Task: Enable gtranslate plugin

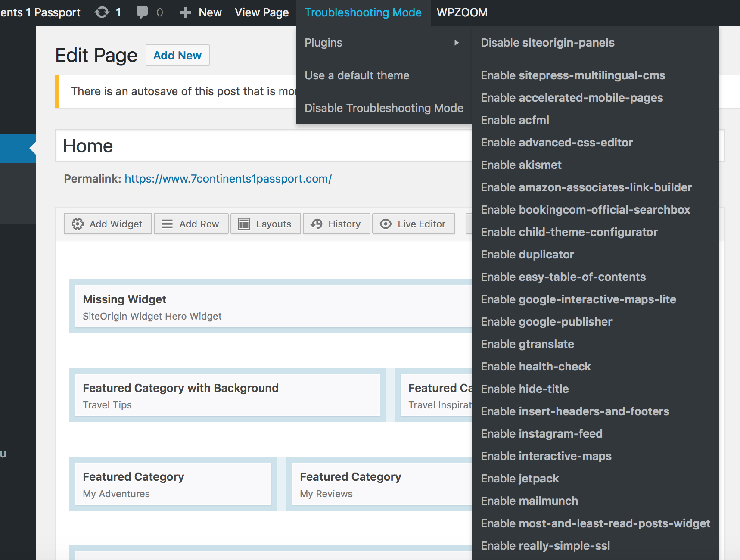Action: pos(527,344)
